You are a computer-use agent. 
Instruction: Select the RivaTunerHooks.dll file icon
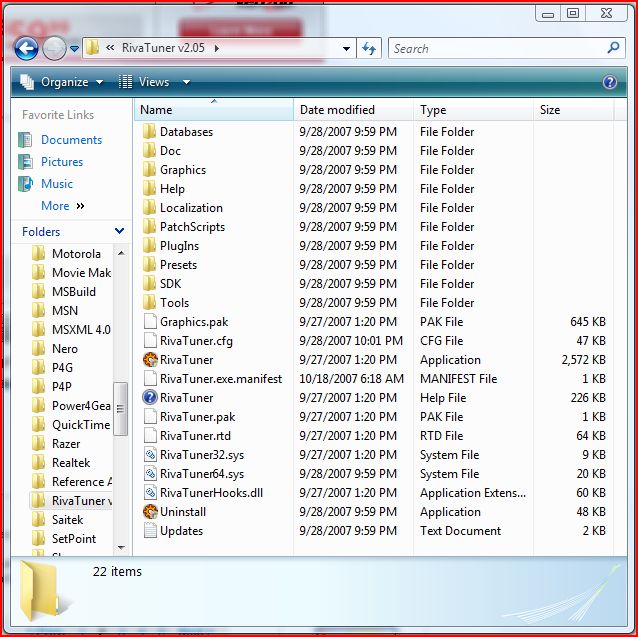click(x=150, y=493)
